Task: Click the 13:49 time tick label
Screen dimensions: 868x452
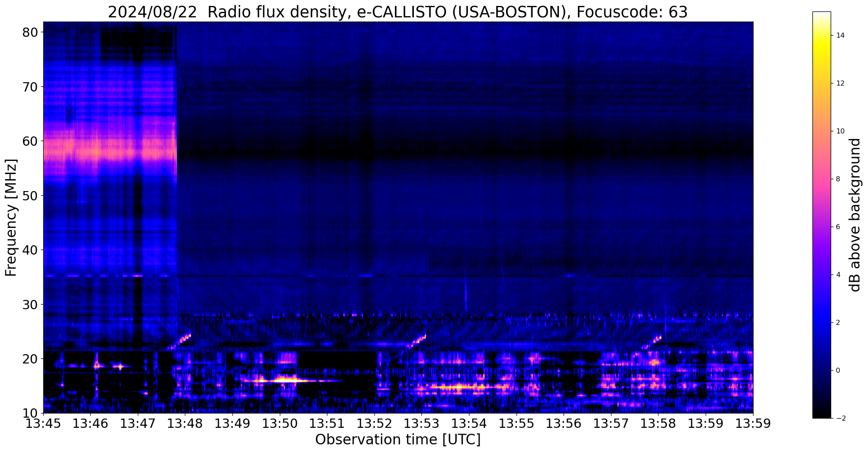Action: 232,424
